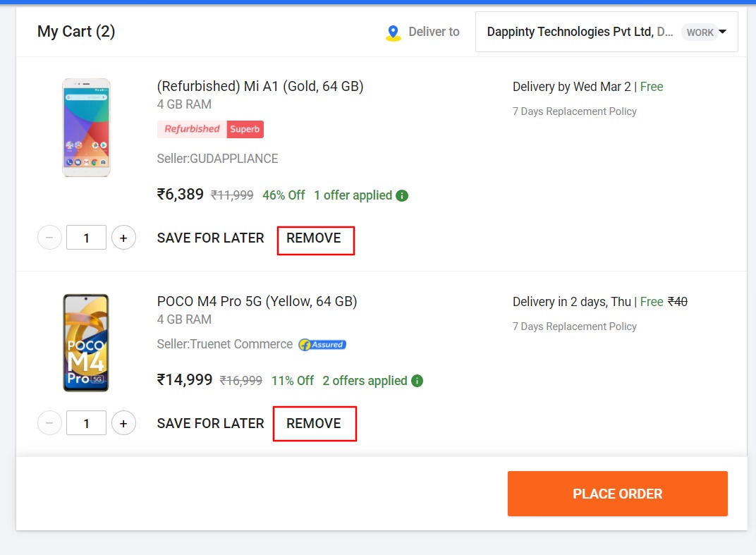The image size is (756, 555).
Task: Open the POCO M4 Pro product image
Action: click(86, 343)
